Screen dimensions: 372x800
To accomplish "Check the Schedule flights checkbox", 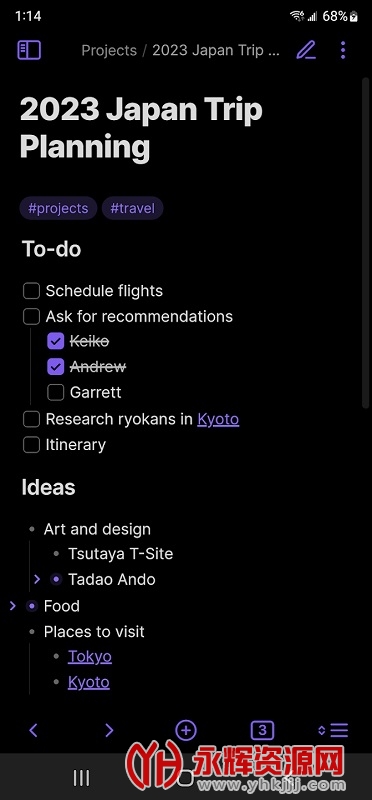I will 32,291.
